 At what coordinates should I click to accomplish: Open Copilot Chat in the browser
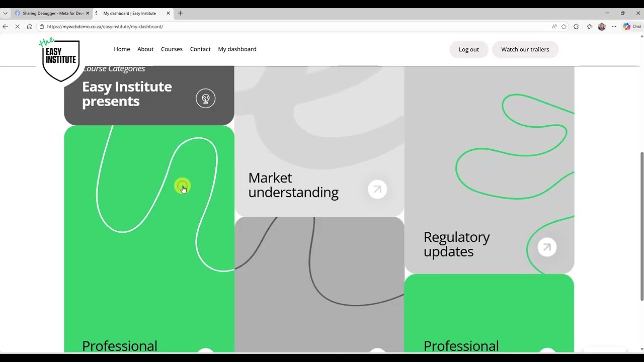click(632, 27)
